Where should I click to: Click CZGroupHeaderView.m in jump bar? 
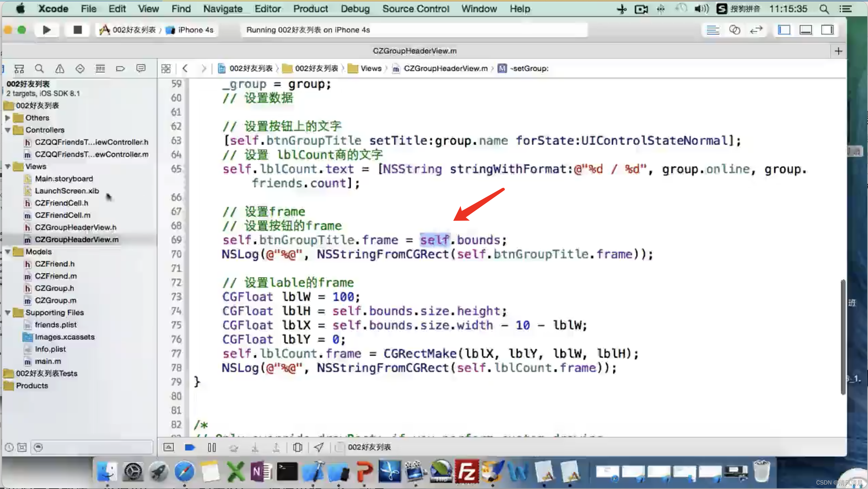[440, 69]
